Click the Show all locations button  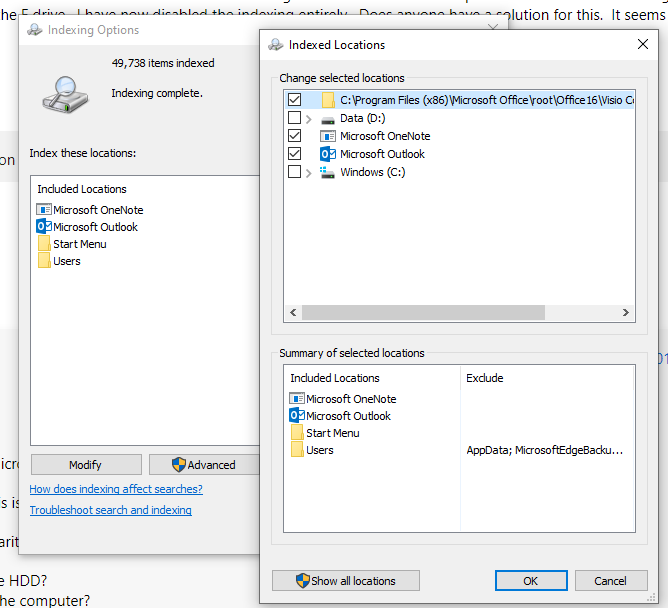click(x=346, y=581)
